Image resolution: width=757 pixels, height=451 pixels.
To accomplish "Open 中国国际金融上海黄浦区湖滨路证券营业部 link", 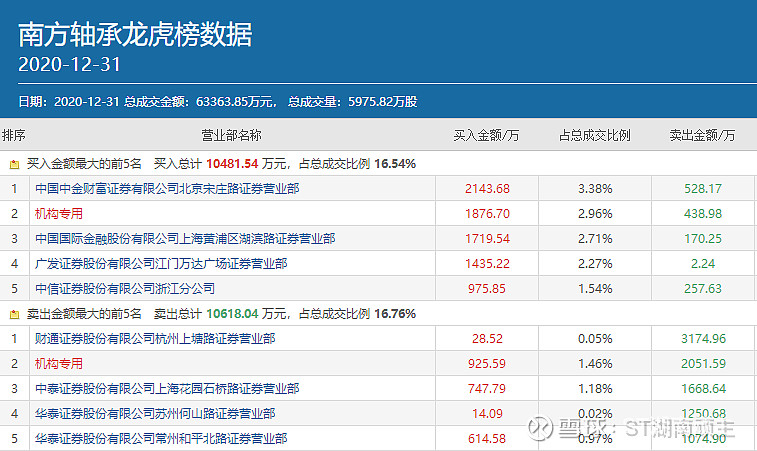I will coord(185,239).
